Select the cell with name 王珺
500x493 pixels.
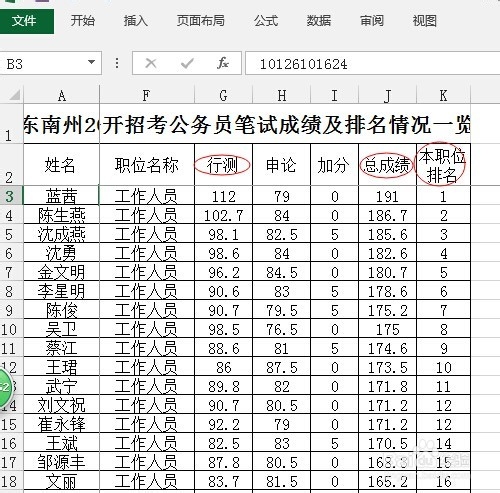coord(61,367)
